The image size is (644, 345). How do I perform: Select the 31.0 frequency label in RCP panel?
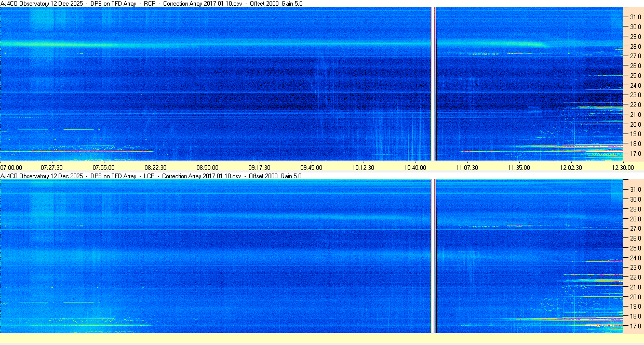pyautogui.click(x=635, y=17)
